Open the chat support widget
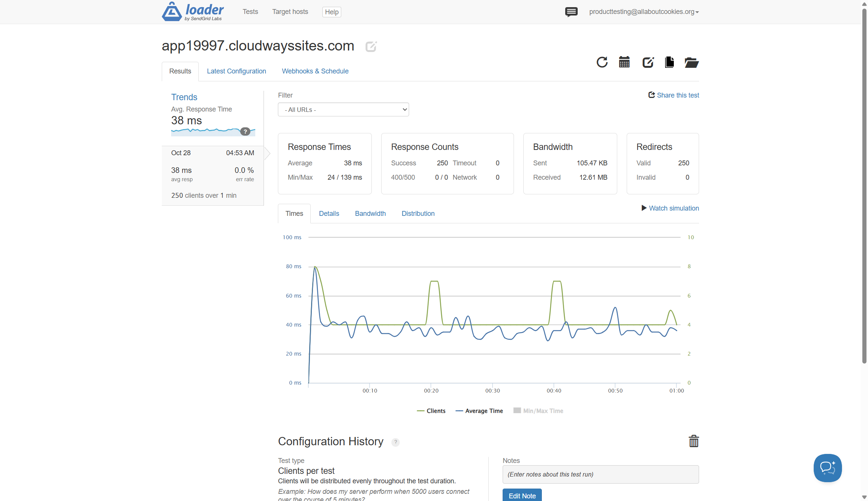The image size is (868, 501). pyautogui.click(x=827, y=468)
